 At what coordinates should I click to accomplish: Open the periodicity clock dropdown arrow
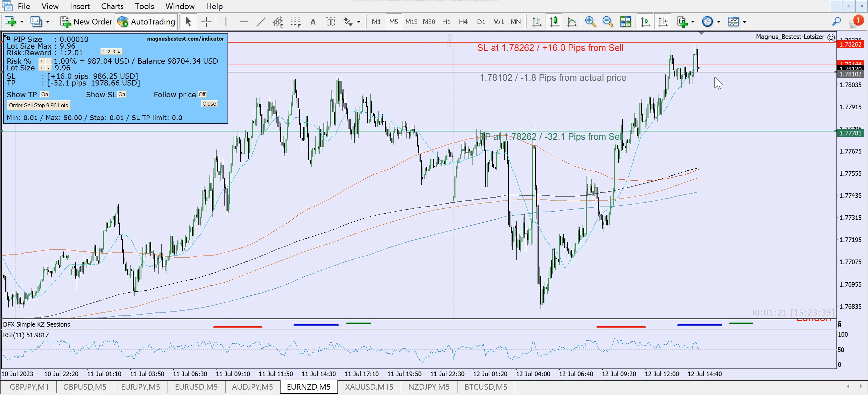pyautogui.click(x=719, y=22)
